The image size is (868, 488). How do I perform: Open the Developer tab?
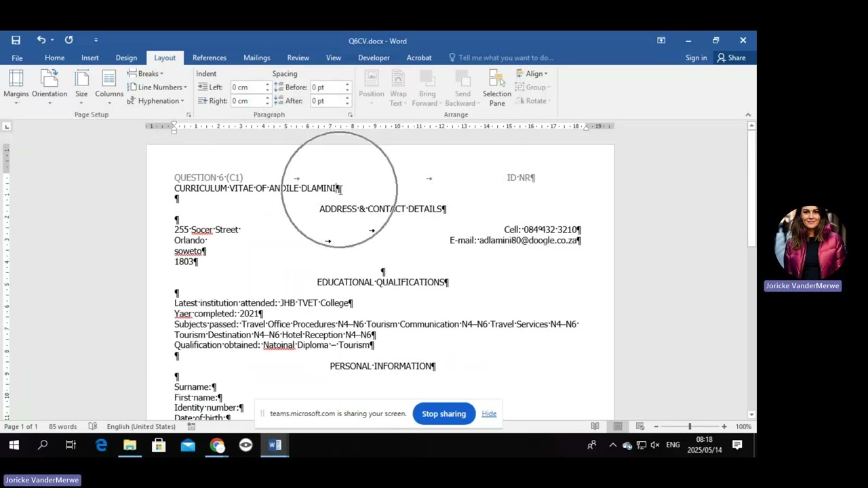[x=374, y=58]
